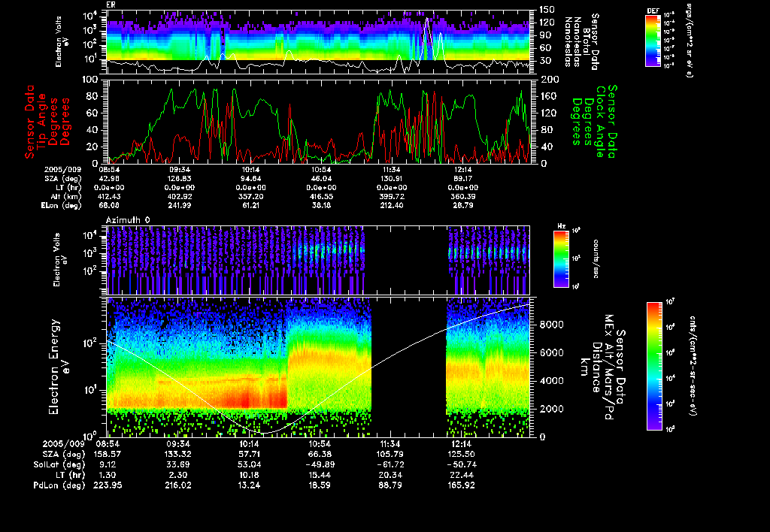This screenshot has height=532, width=770.
Task: Click the Electron Energy spectrogram panel
Action: [x=318, y=367]
